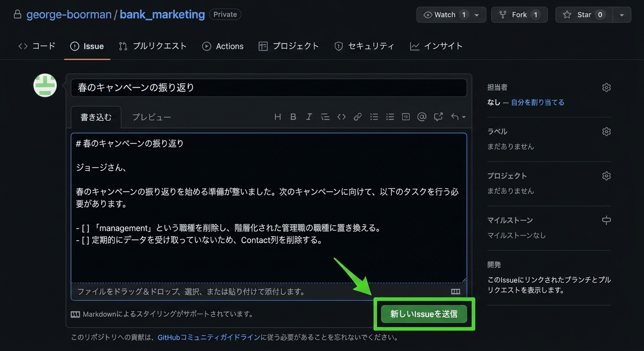Open the saved replies arrow dropdown
This screenshot has width=644, height=351.
coord(458,117)
